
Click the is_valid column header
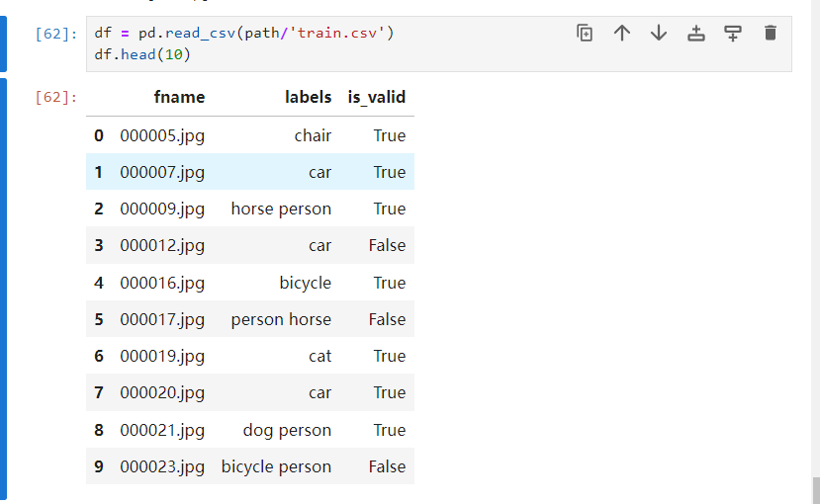(x=376, y=97)
